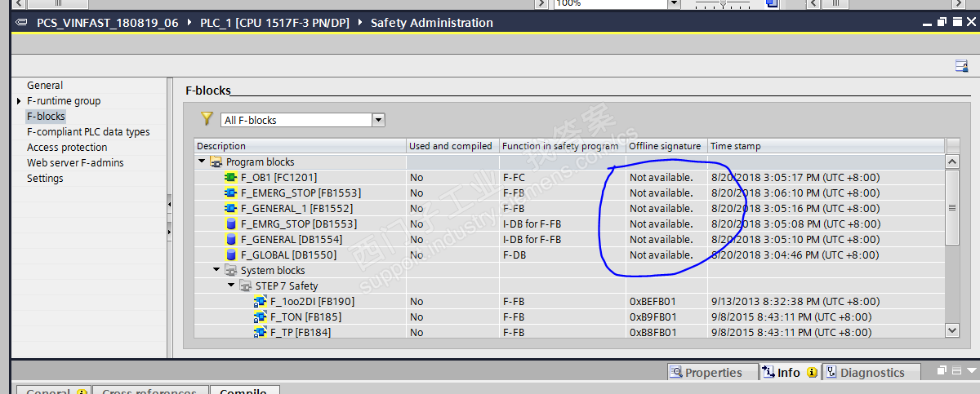Image resolution: width=980 pixels, height=394 pixels.
Task: Click the Used and compiled column header
Action: point(452,146)
